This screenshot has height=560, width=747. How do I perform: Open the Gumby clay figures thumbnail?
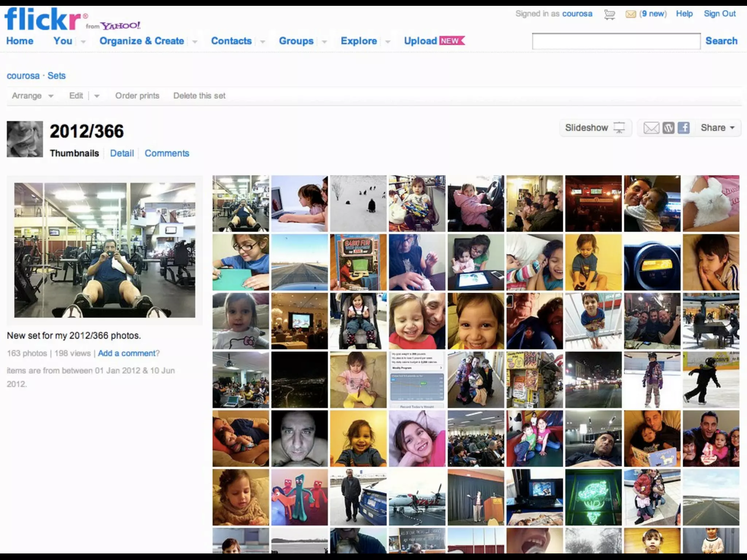[x=299, y=497]
